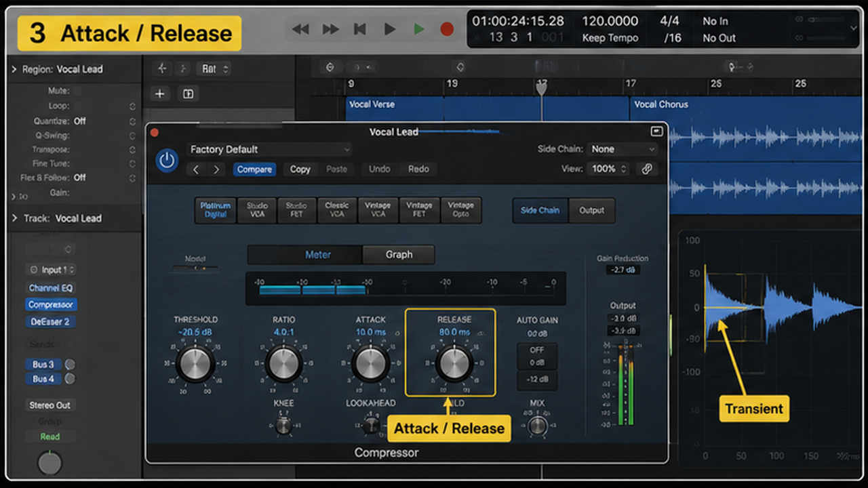Image resolution: width=868 pixels, height=488 pixels.
Task: Toggle the Loop checkbox in Region inspector
Action: 78,106
